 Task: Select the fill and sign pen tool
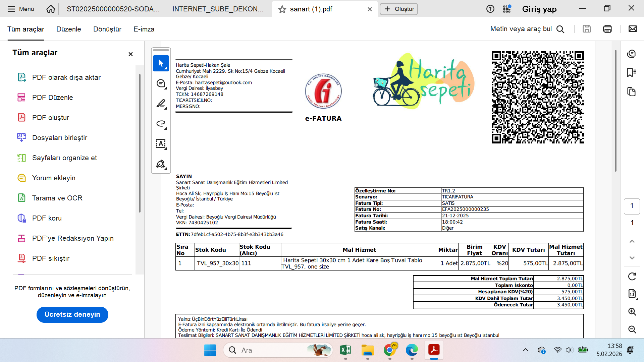point(161,164)
